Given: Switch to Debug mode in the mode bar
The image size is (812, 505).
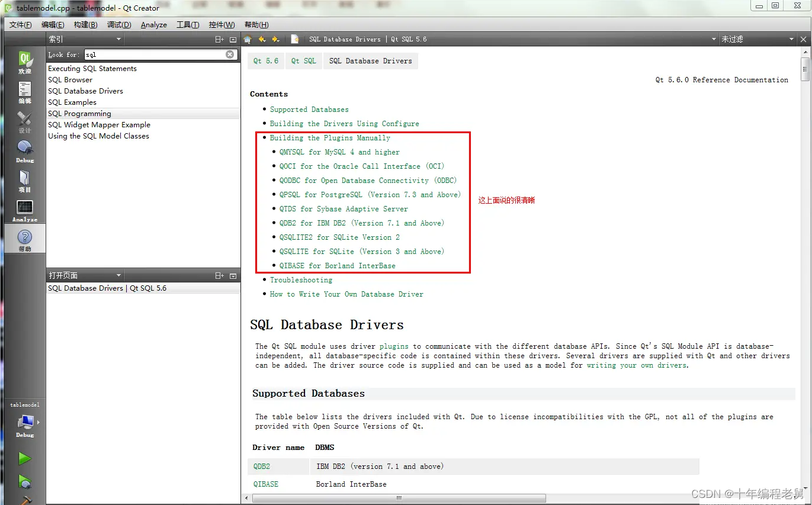Looking at the screenshot, I should (24, 151).
